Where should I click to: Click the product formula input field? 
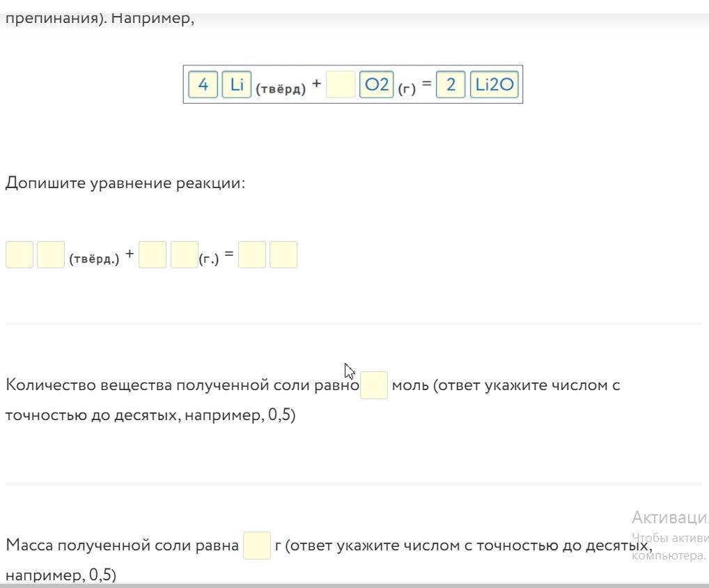(283, 254)
